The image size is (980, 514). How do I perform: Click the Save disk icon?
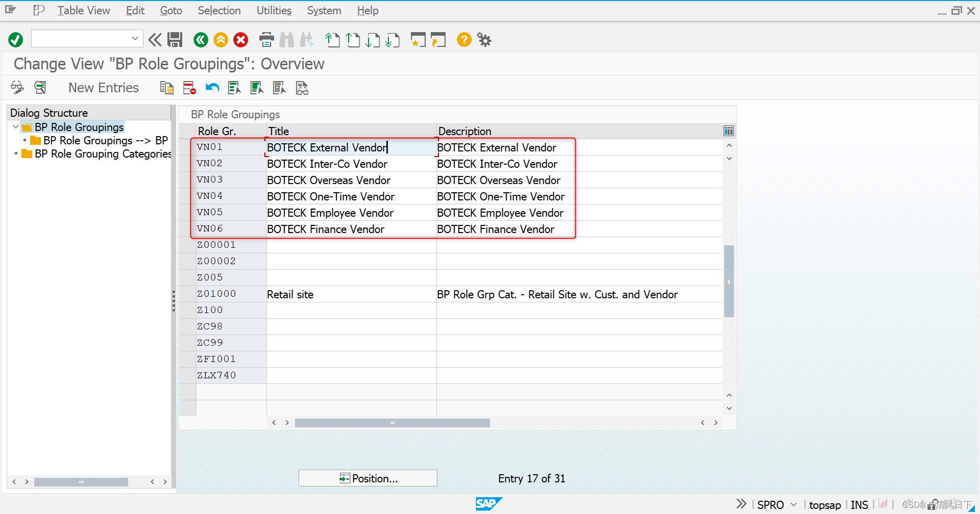(175, 40)
